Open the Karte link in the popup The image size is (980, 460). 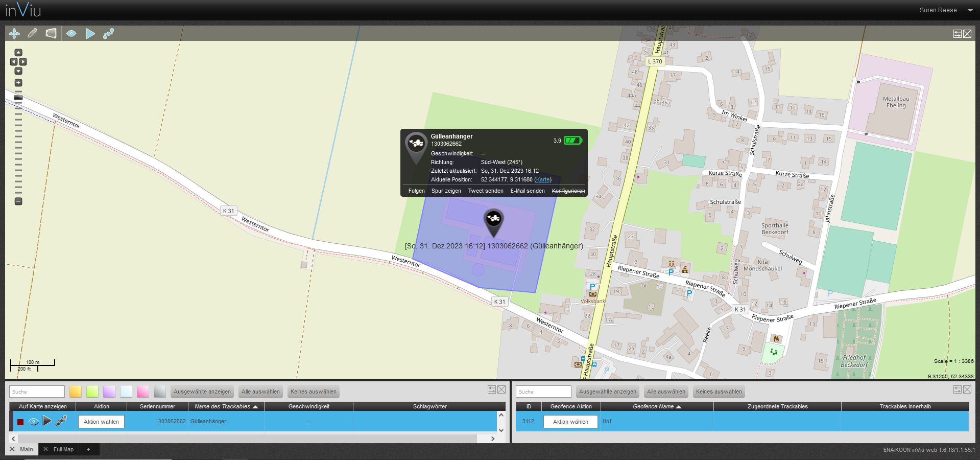pyautogui.click(x=542, y=179)
